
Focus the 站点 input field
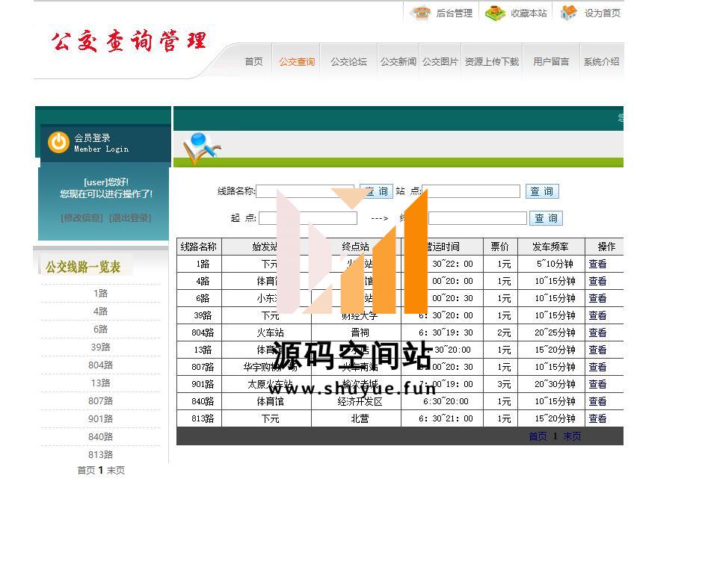coord(471,191)
